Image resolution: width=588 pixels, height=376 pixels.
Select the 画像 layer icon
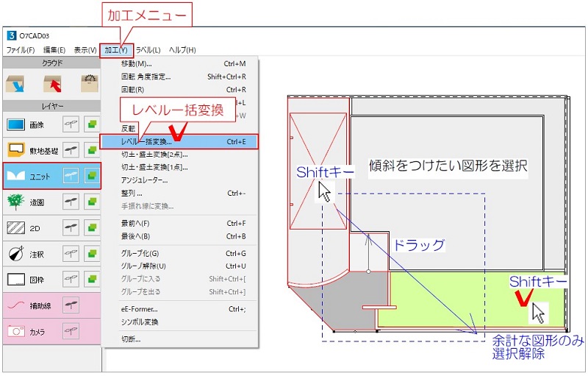(x=15, y=124)
